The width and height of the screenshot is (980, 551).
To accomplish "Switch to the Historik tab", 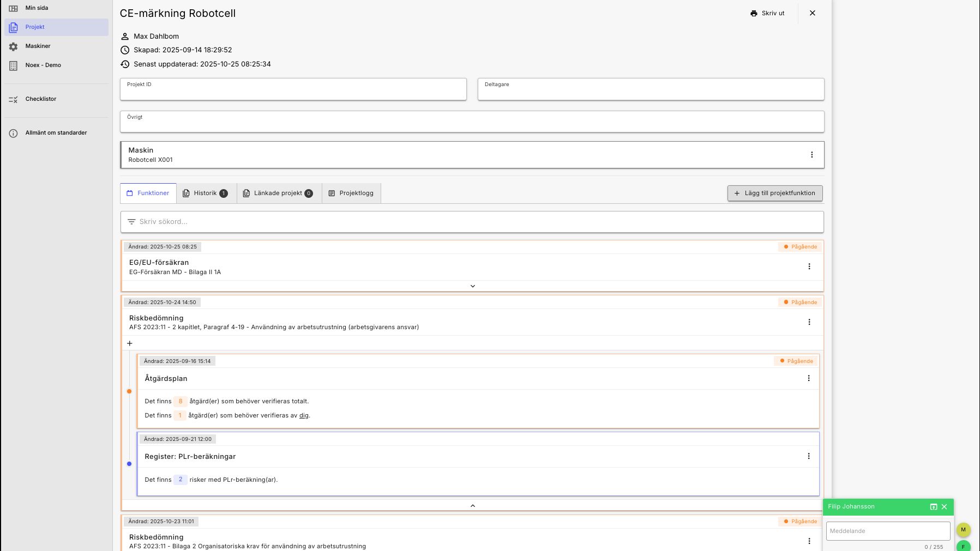I will click(x=206, y=193).
